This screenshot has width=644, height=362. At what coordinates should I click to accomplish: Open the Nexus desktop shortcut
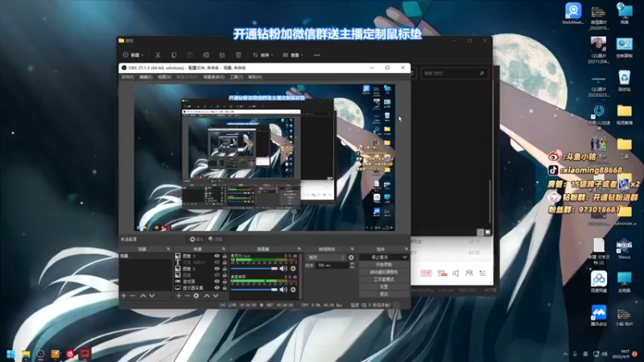pos(625,249)
